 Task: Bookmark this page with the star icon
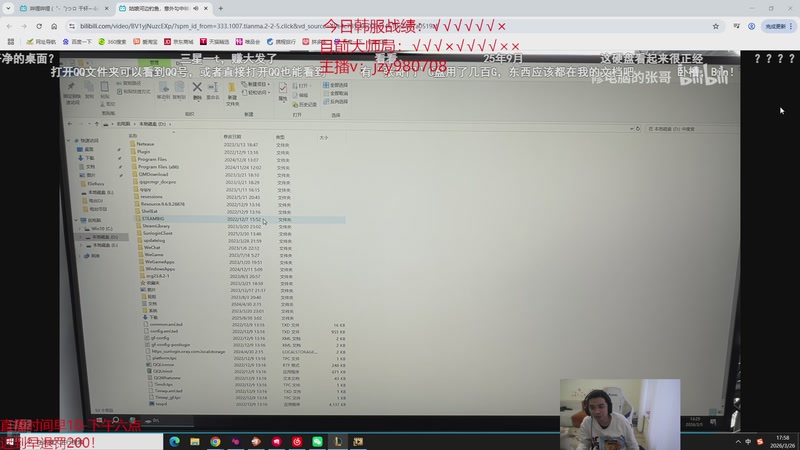716,26
